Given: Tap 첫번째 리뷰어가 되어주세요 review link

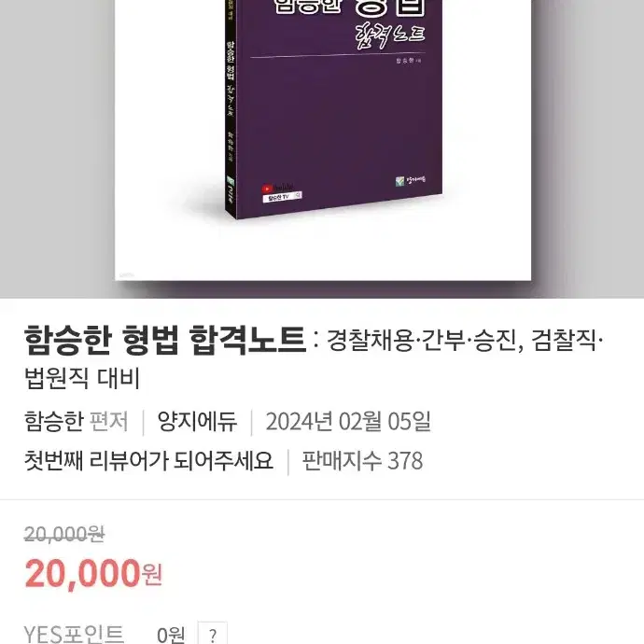Looking at the screenshot, I should pos(148,460).
